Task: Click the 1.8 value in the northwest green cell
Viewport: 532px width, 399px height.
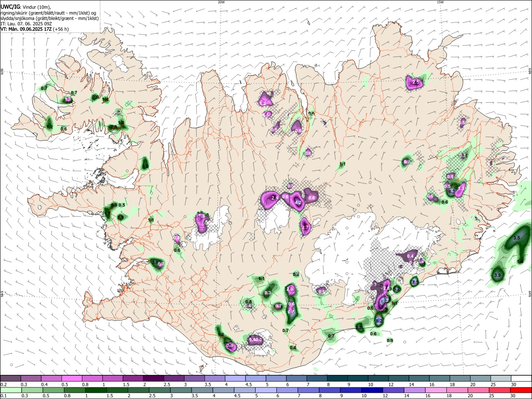Action: (x=145, y=166)
